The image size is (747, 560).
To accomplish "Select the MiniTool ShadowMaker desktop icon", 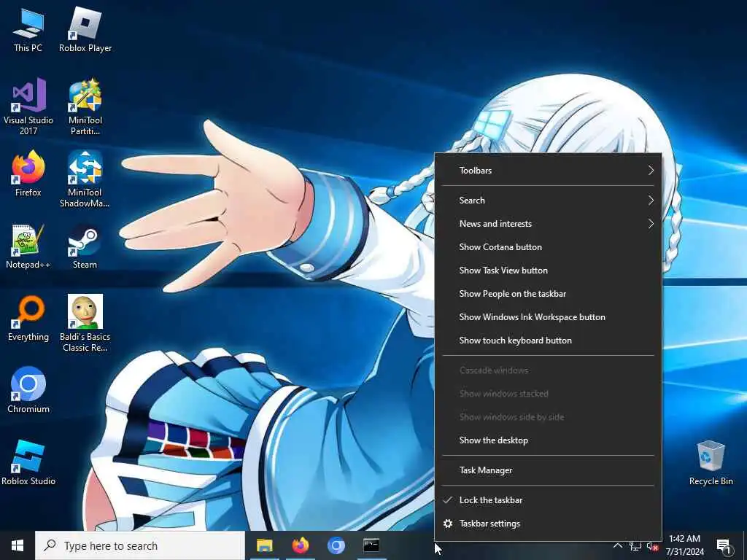I will (85, 179).
